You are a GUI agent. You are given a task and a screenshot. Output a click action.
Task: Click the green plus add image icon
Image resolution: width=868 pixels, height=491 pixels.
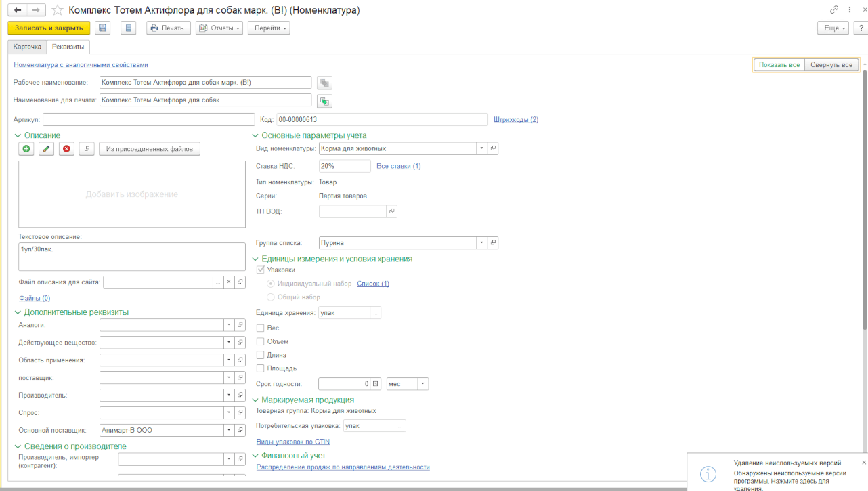[26, 149]
